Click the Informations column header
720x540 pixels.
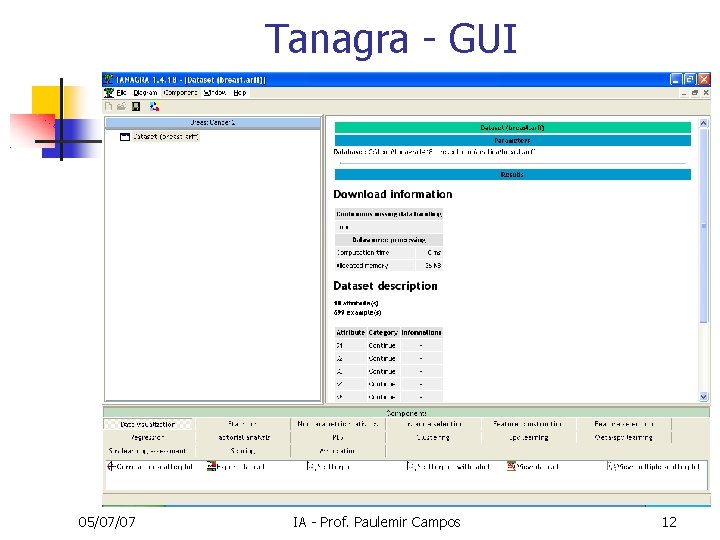click(421, 332)
